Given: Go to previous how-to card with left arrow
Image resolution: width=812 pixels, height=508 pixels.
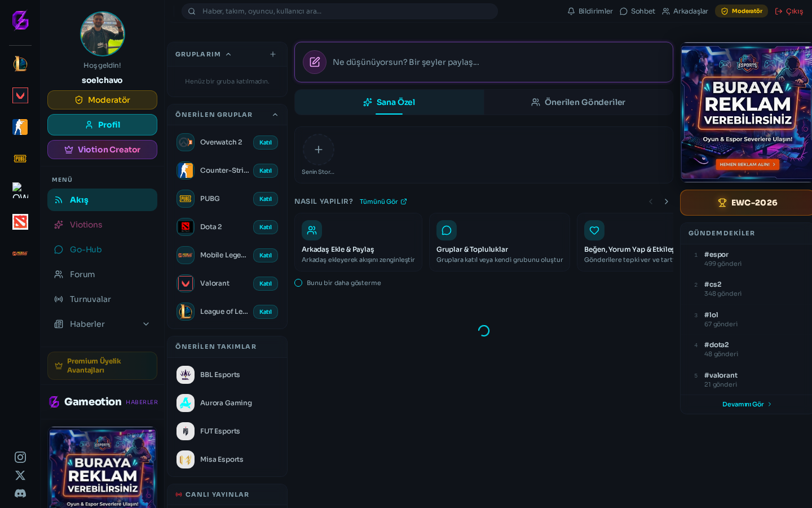Looking at the screenshot, I should click(x=651, y=202).
